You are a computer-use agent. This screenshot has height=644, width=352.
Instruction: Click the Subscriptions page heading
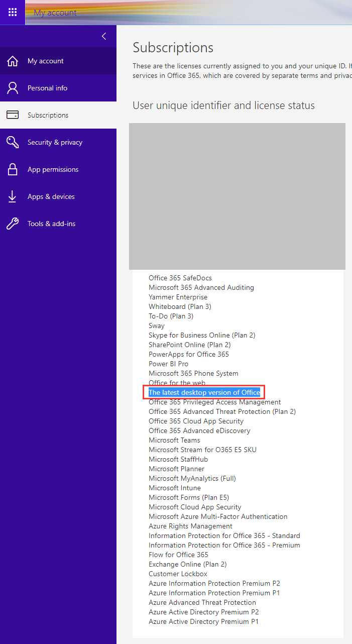pyautogui.click(x=173, y=48)
